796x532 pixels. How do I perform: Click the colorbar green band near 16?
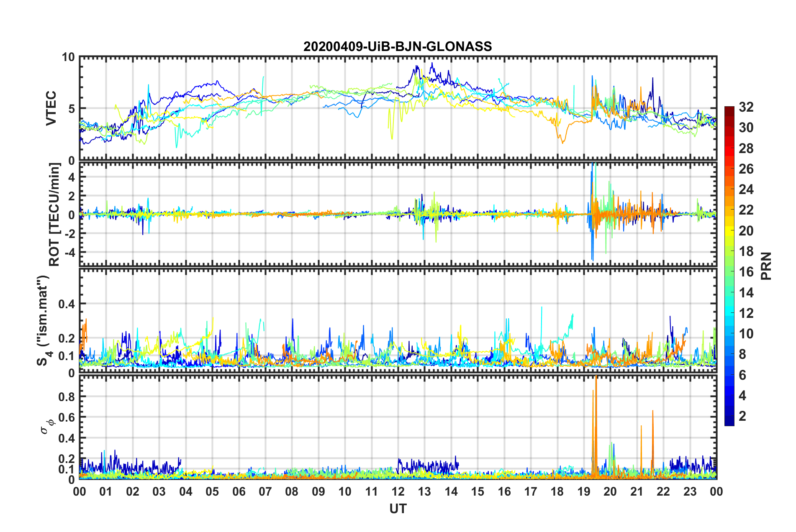tap(729, 272)
